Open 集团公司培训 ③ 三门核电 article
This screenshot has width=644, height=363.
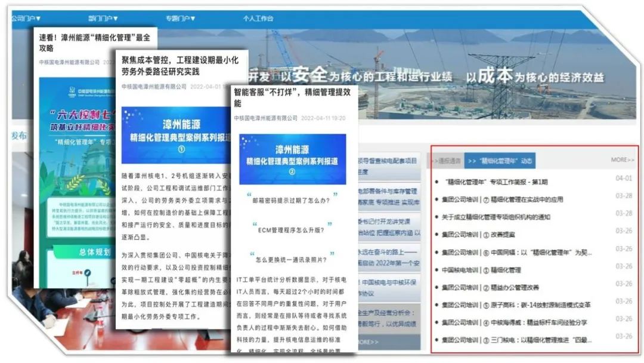[x=516, y=340]
